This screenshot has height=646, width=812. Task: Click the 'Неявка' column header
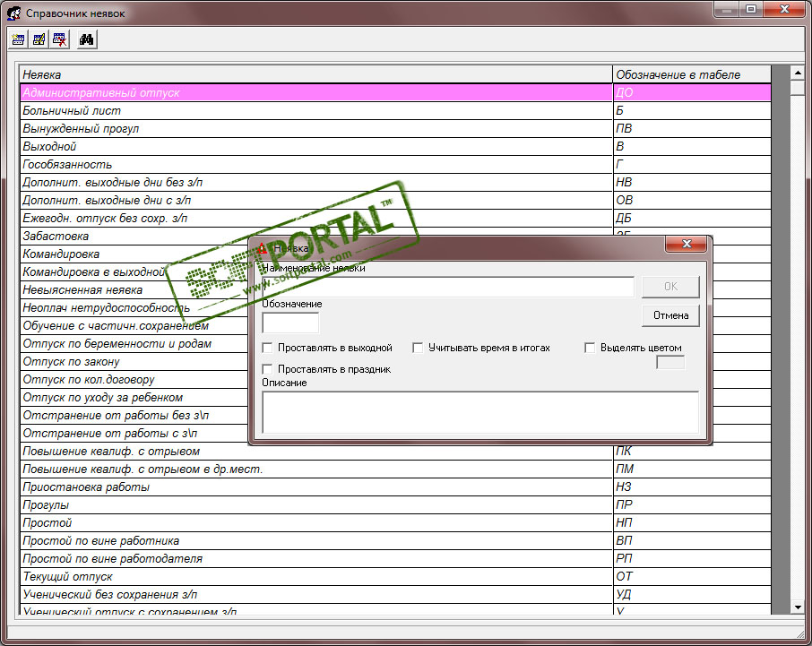(x=315, y=74)
